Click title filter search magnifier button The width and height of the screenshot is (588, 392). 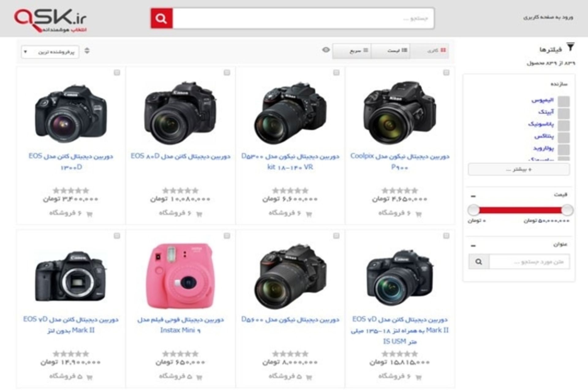[479, 262]
